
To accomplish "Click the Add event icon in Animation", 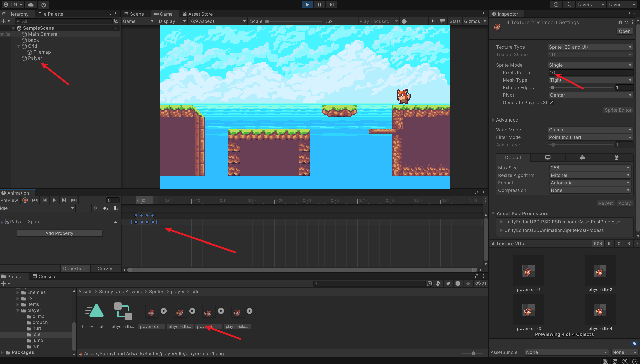I will coord(116,208).
